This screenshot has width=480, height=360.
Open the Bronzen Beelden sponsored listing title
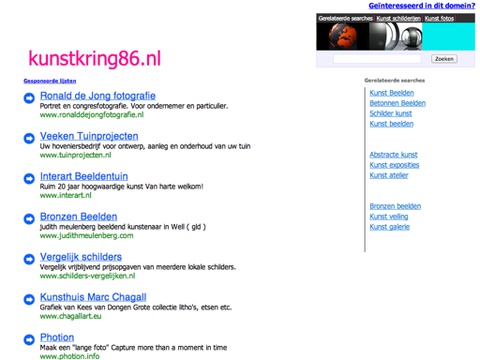(x=79, y=217)
